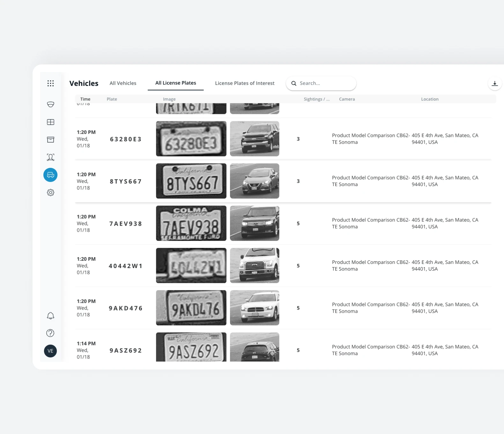Screen dimensions: 504x434
Task: Open the notifications bell icon
Action: 50,316
